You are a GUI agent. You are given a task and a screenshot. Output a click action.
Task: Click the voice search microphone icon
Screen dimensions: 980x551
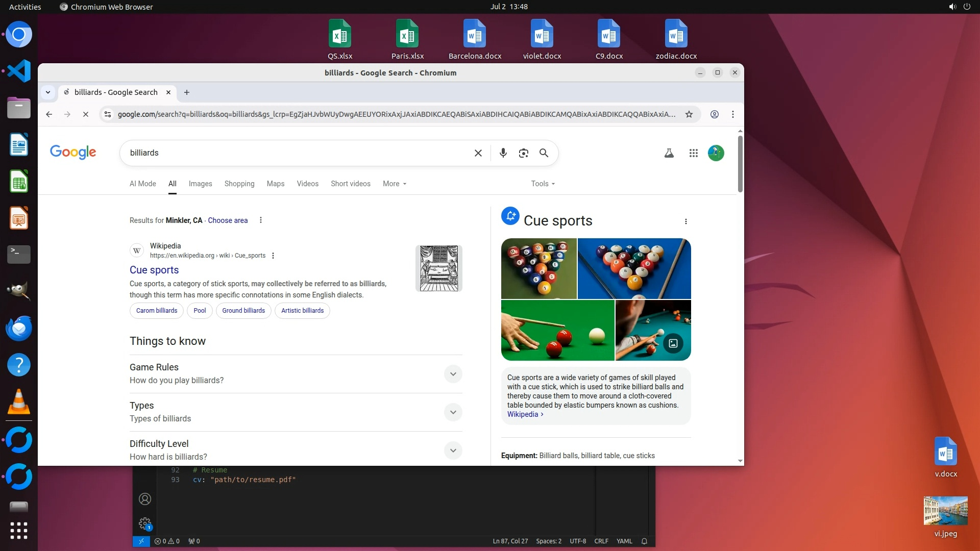pyautogui.click(x=503, y=153)
